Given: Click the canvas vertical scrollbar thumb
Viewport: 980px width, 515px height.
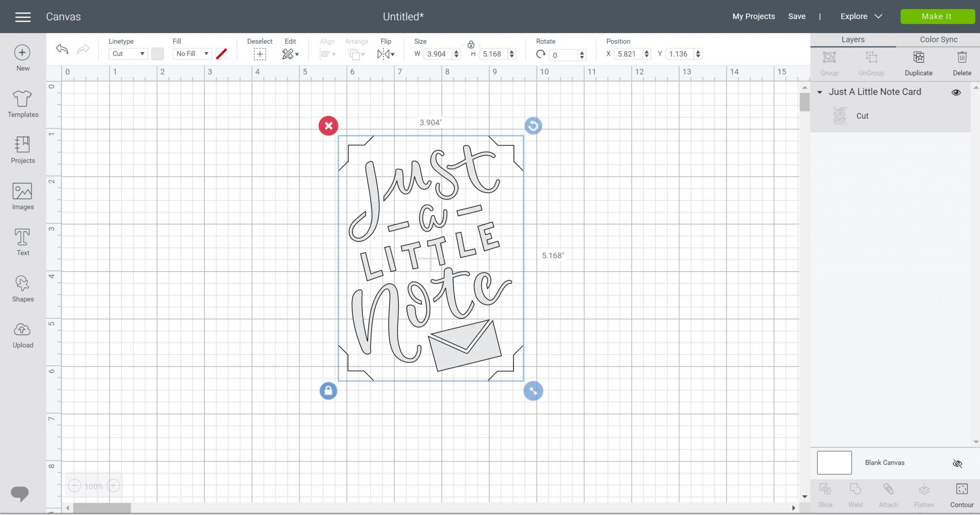Looking at the screenshot, I should (x=804, y=102).
